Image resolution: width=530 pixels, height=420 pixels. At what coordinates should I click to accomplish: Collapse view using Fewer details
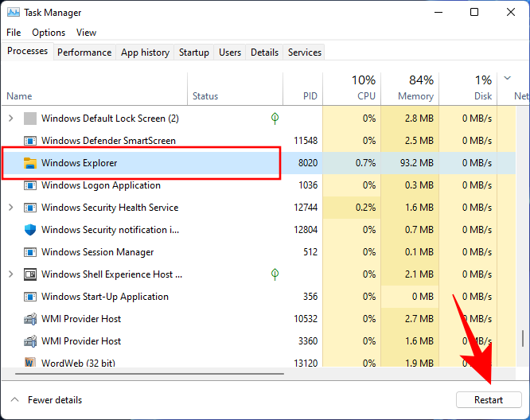click(47, 400)
